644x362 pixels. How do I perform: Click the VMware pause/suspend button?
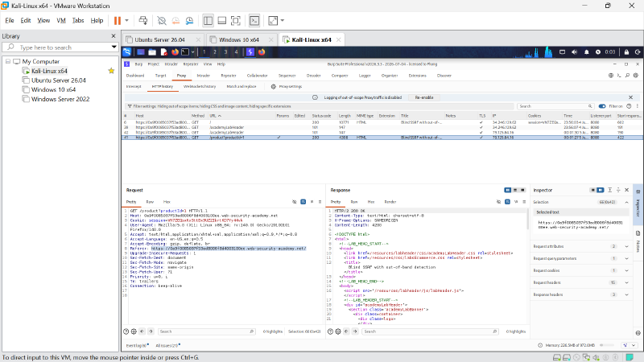pyautogui.click(x=118, y=21)
